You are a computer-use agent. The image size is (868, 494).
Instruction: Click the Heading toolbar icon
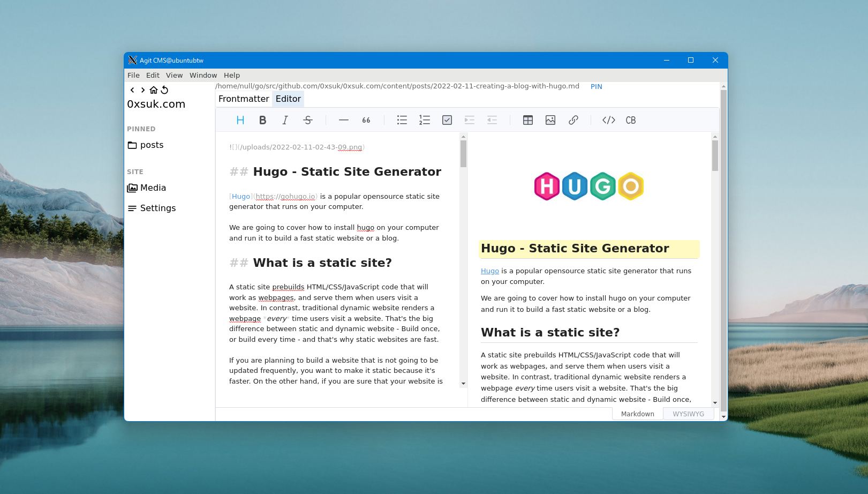tap(240, 120)
